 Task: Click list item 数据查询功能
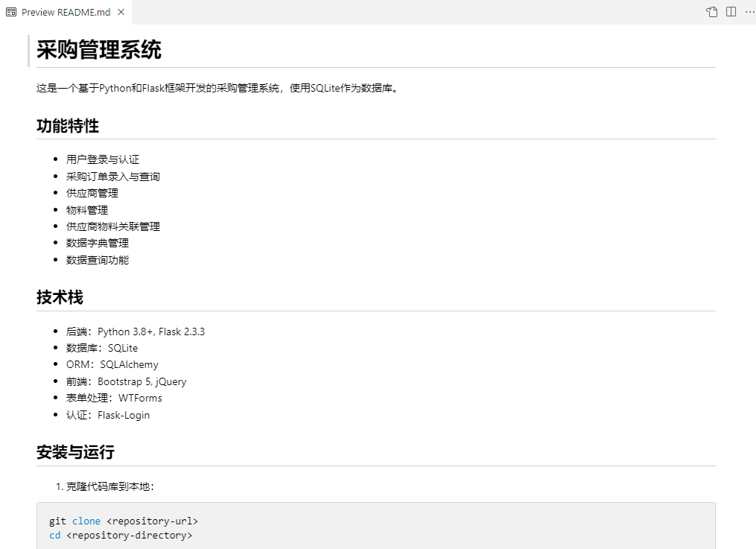click(98, 260)
